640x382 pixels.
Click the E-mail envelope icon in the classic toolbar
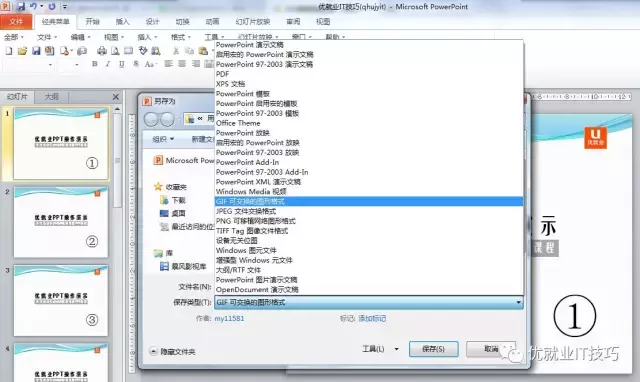click(x=82, y=51)
